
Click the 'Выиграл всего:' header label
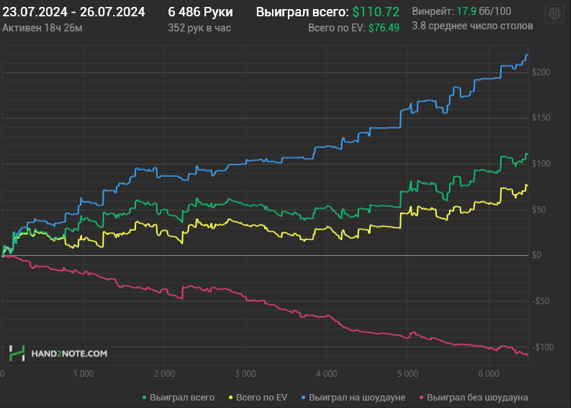[302, 12]
